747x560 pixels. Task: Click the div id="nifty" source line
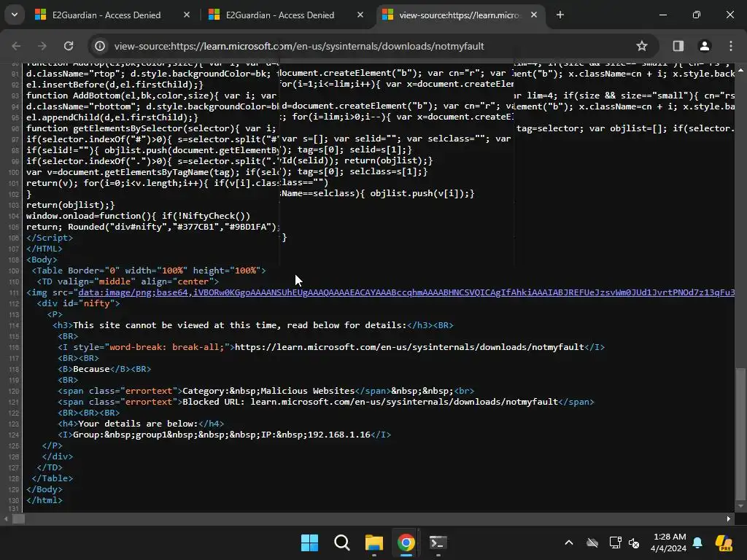pyautogui.click(x=79, y=303)
